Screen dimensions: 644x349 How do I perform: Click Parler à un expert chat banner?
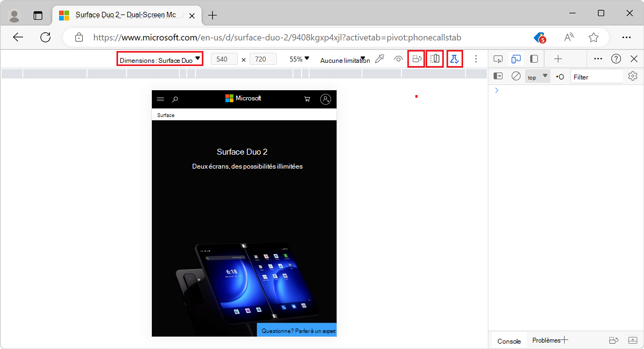point(297,330)
